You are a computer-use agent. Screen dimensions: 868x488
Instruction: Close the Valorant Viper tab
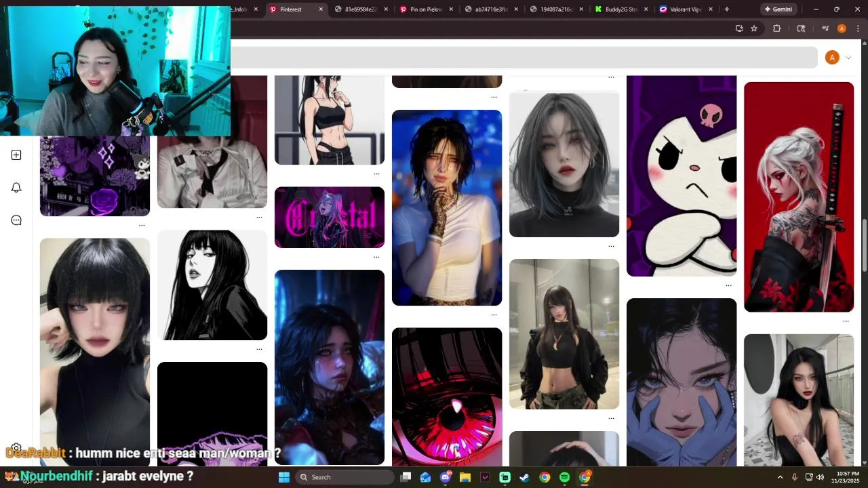coord(711,9)
